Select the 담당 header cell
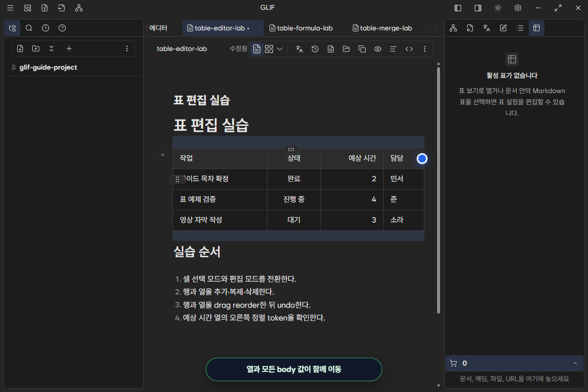The image size is (588, 392). point(404,158)
